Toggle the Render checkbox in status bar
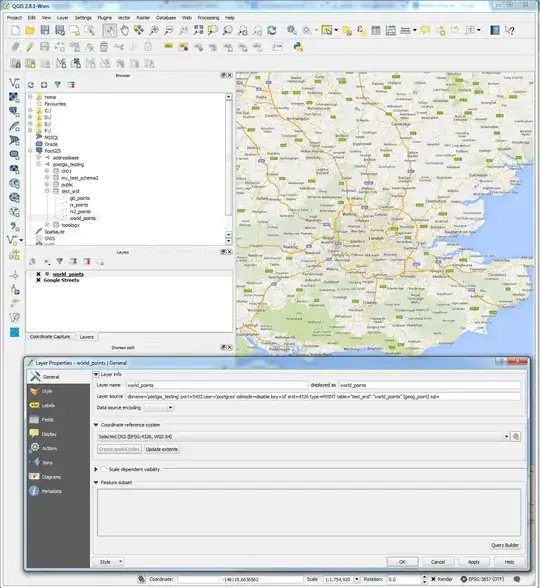 434,579
